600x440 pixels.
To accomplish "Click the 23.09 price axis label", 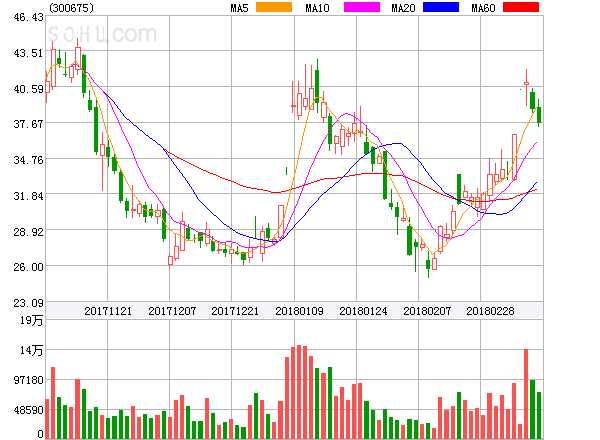I will coord(28,303).
